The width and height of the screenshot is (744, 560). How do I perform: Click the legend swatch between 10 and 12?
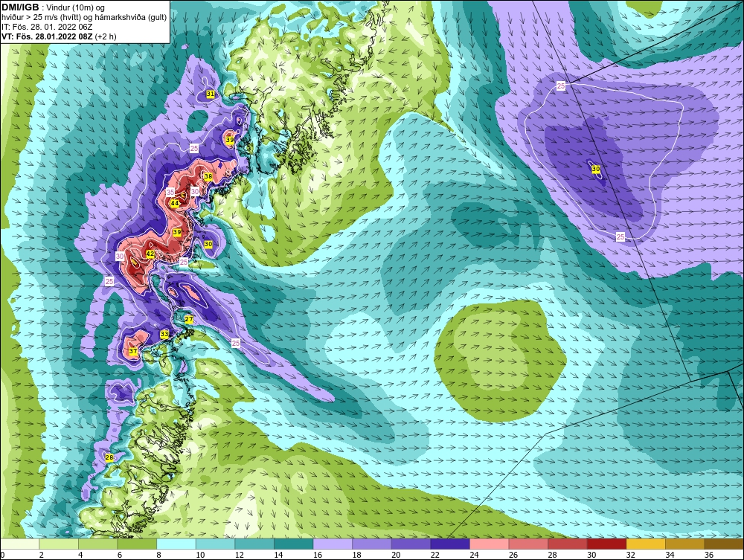(216, 544)
